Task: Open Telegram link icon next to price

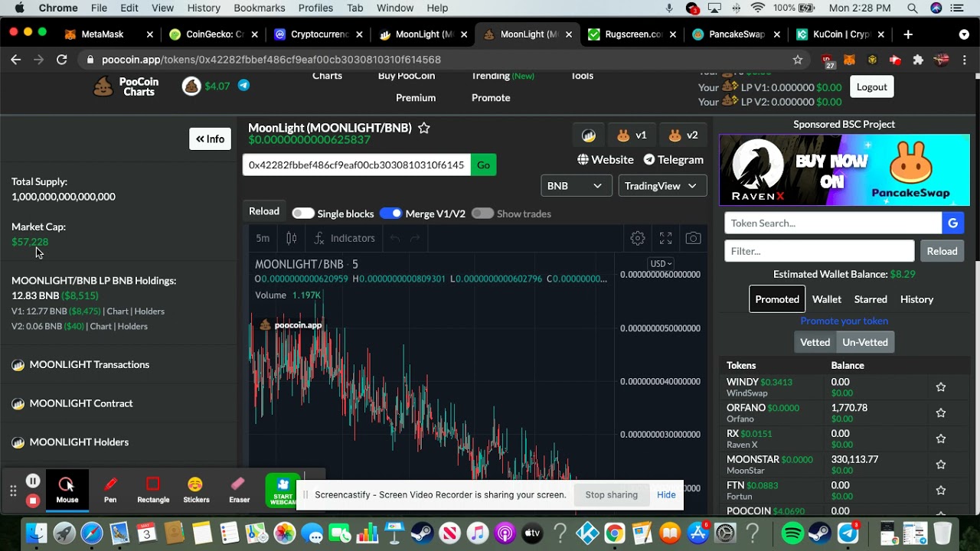Action: click(243, 86)
